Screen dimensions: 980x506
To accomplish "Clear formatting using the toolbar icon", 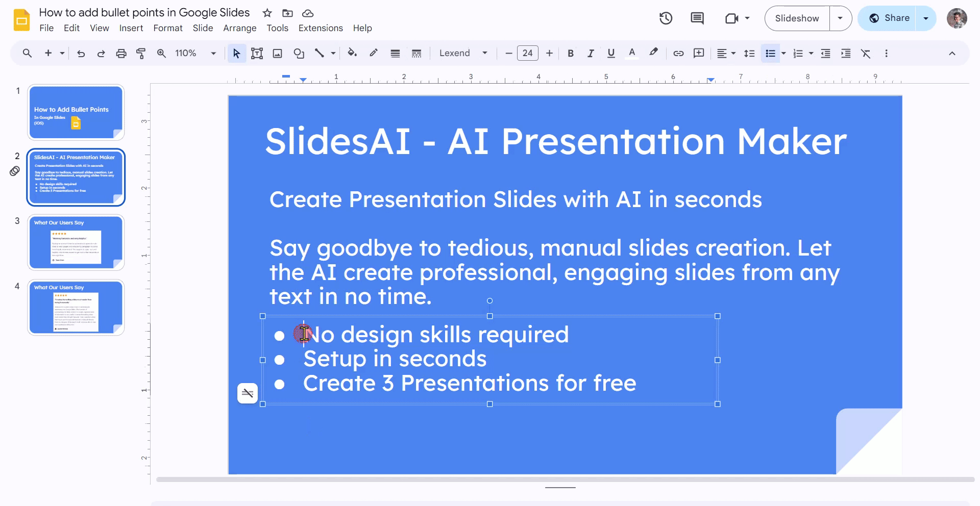I will [866, 53].
